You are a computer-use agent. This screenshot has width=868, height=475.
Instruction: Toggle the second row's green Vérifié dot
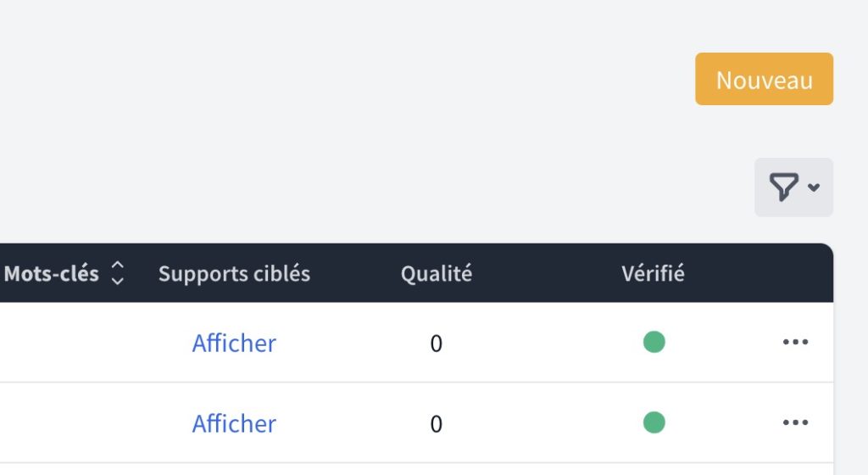point(654,422)
